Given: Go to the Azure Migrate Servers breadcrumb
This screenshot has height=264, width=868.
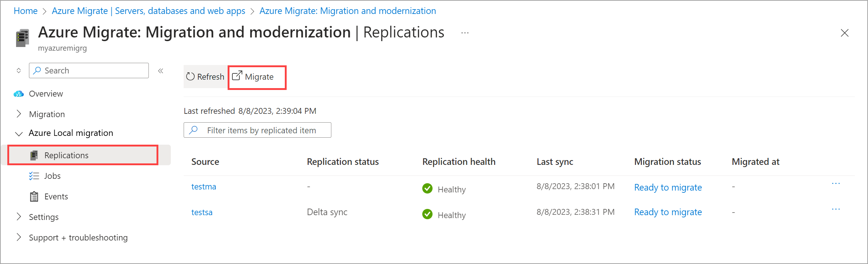Looking at the screenshot, I should click(x=148, y=11).
